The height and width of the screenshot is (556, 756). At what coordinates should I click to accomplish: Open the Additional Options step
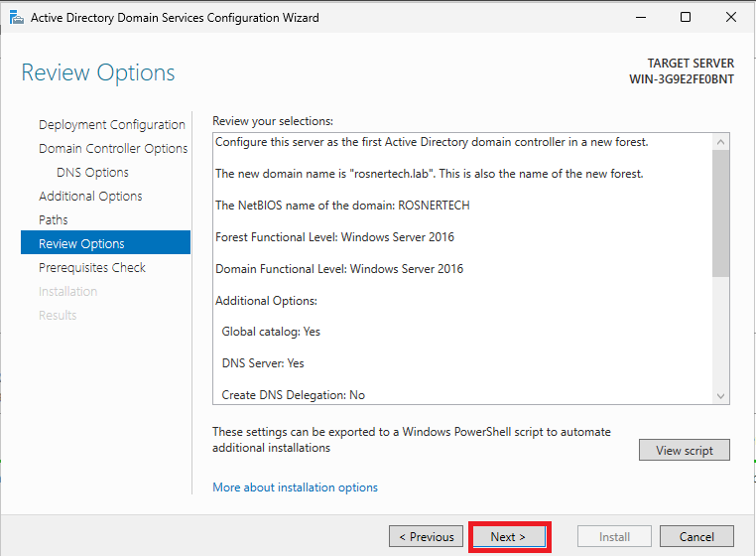click(90, 196)
